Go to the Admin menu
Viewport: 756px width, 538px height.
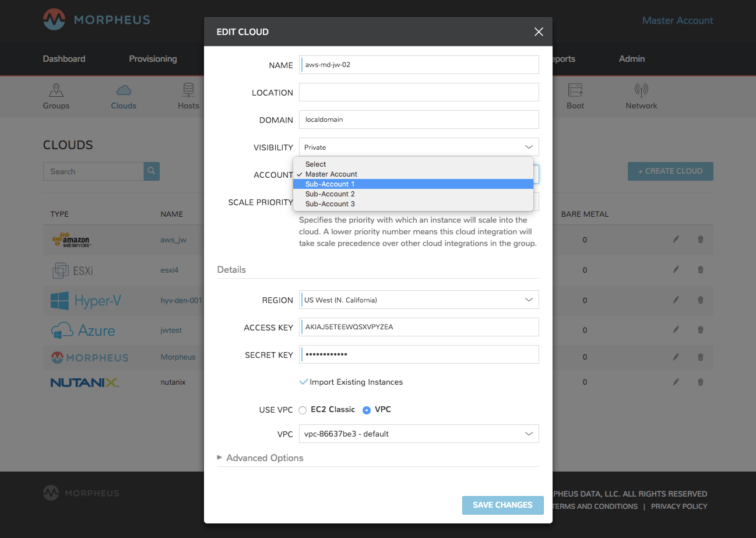(x=631, y=58)
